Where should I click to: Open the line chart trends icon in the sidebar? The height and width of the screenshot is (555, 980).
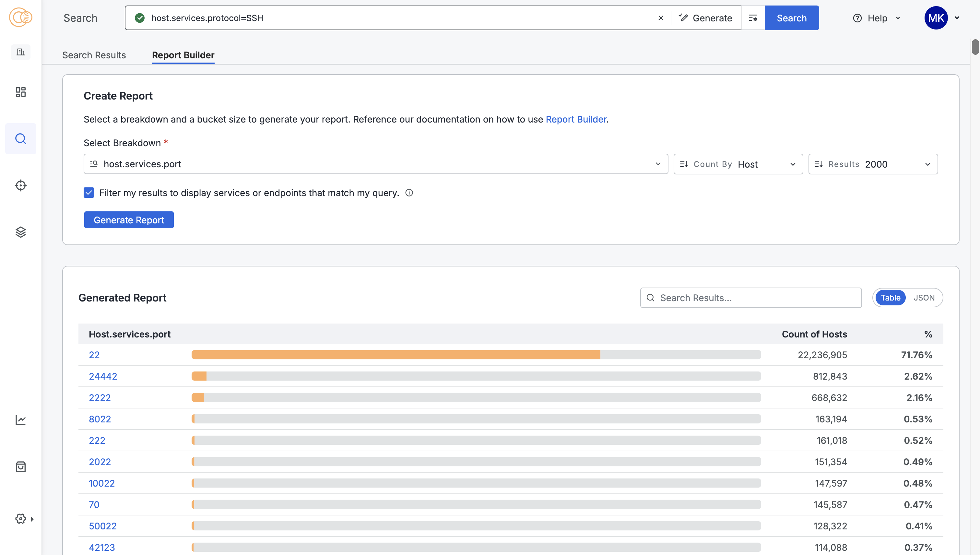point(20,420)
